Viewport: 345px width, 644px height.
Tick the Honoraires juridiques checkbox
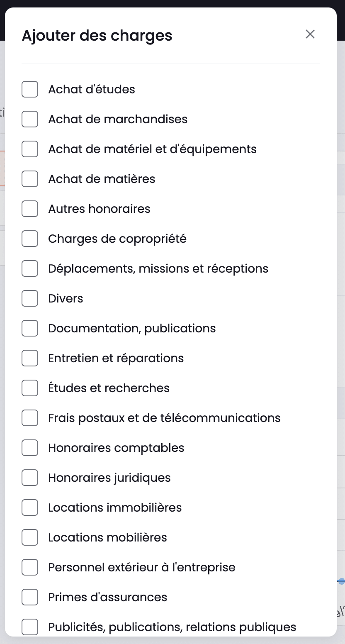coord(30,478)
